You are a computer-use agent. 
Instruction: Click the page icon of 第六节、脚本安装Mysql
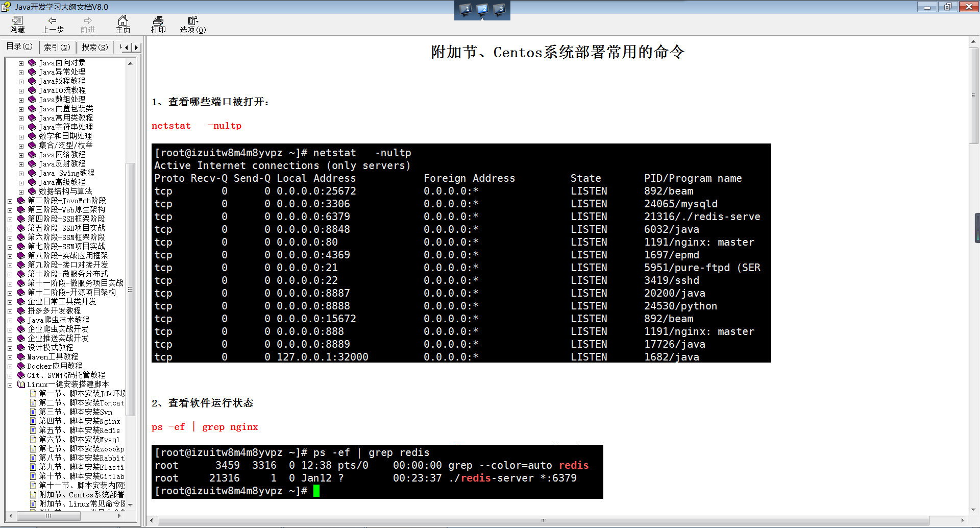click(33, 440)
